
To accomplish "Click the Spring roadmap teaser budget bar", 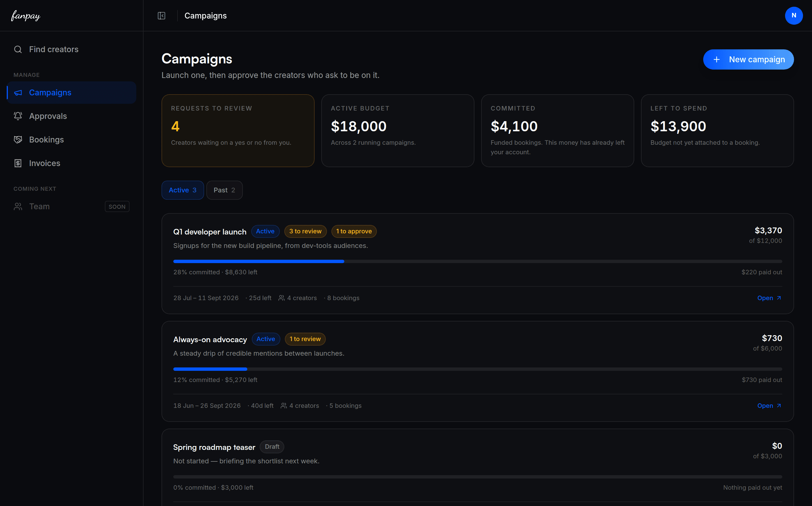I will [x=477, y=477].
